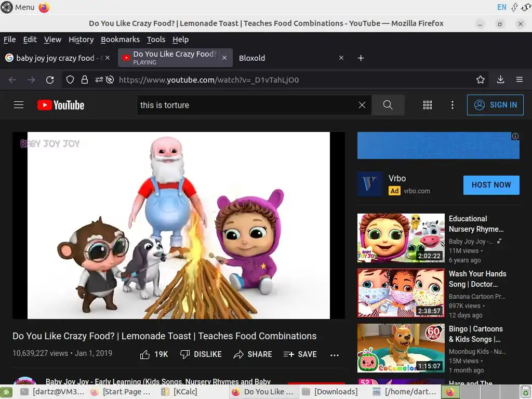
Task: Open the History menu
Action: point(81,39)
